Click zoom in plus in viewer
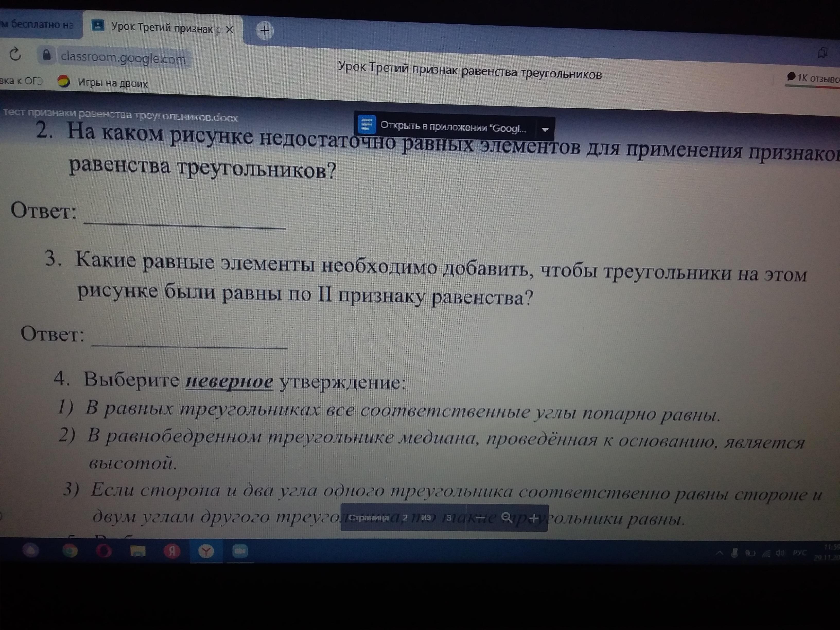Screen dimensions: 840x630 click(533, 518)
